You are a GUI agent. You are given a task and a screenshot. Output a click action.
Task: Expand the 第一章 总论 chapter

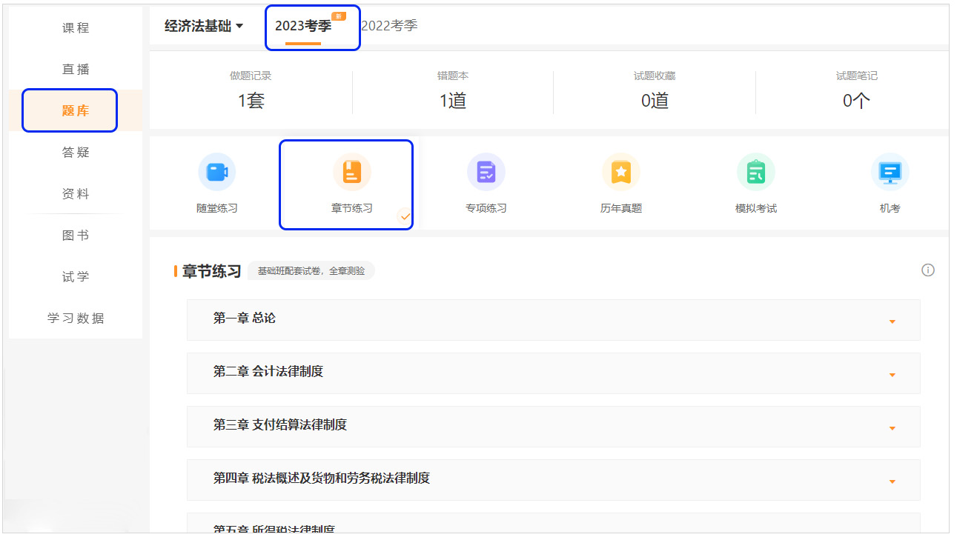tap(892, 321)
